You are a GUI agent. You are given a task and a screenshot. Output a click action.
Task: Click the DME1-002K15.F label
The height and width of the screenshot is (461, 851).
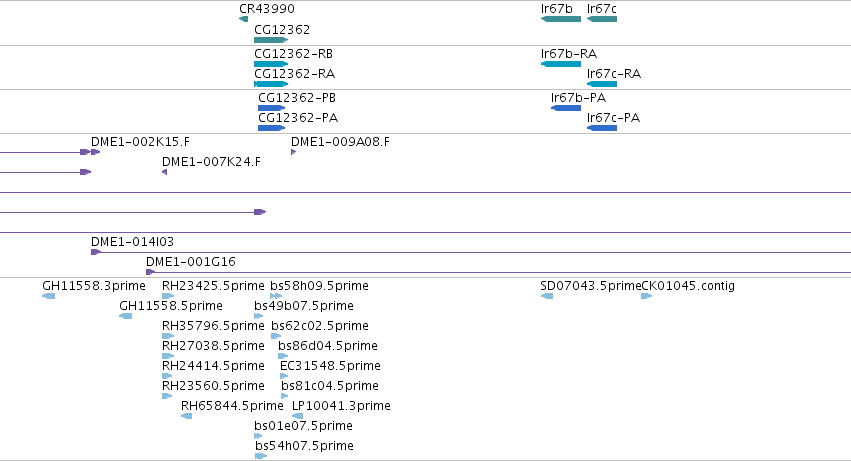tap(141, 142)
